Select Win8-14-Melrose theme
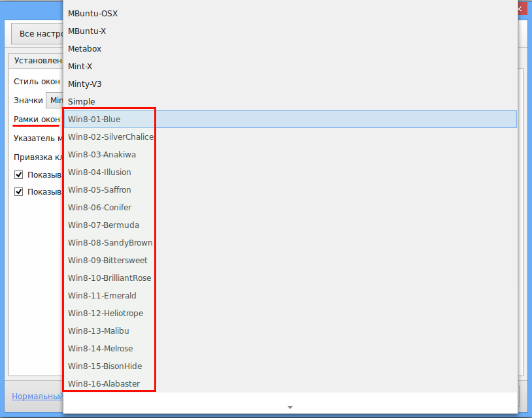The width and height of the screenshot is (532, 418). [x=290, y=349]
